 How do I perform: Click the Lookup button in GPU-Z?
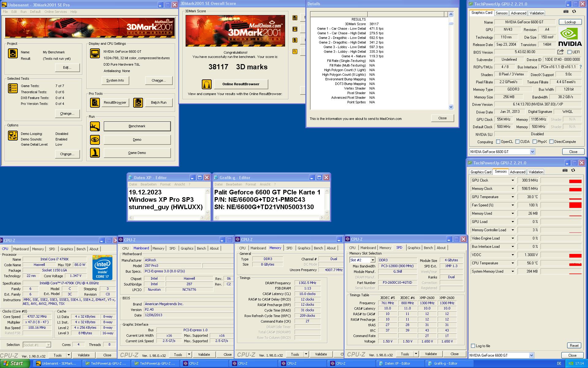570,22
